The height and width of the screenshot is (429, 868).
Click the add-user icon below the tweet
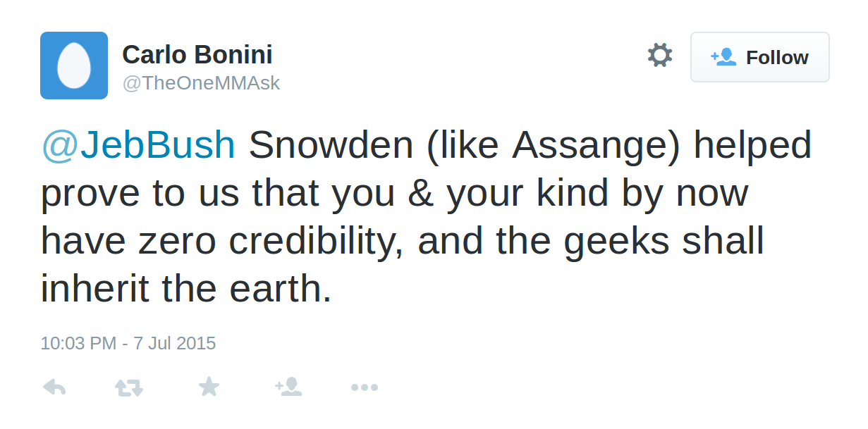288,386
